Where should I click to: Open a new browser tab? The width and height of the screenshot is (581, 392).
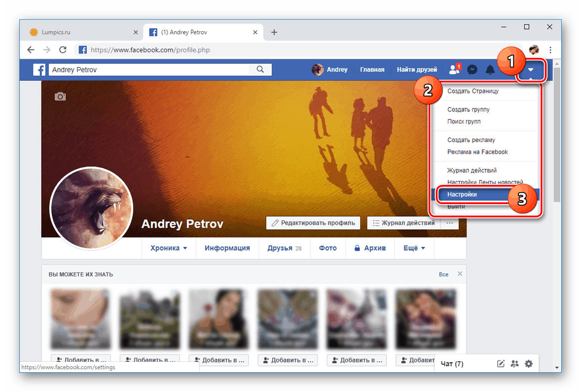(x=274, y=32)
